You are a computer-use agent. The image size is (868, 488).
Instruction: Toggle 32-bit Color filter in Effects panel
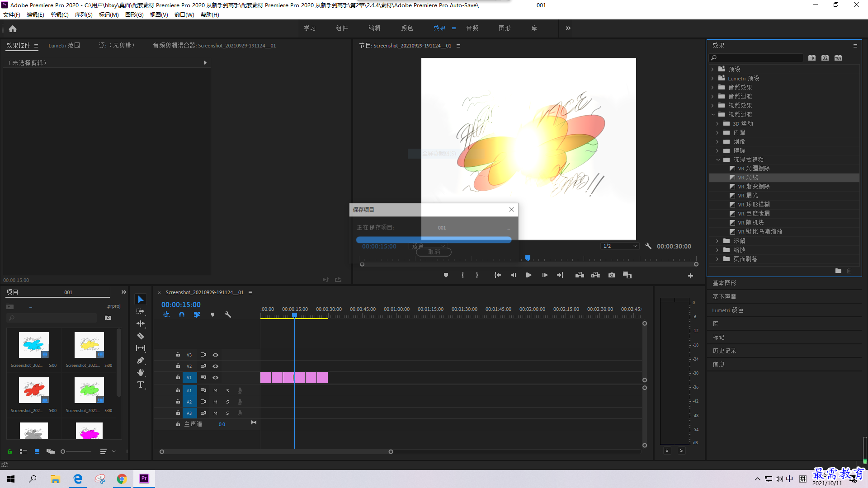click(825, 58)
